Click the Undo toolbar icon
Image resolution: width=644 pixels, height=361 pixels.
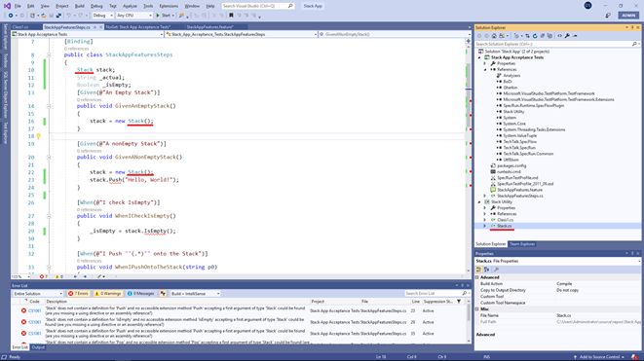pos(68,16)
